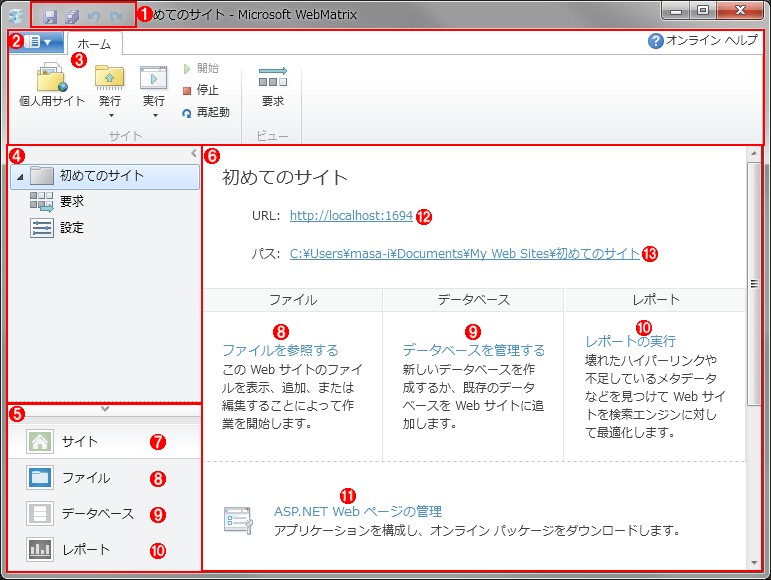This screenshot has height=580, width=771.
Task: Click the サイト house icon
Action: pyautogui.click(x=40, y=441)
